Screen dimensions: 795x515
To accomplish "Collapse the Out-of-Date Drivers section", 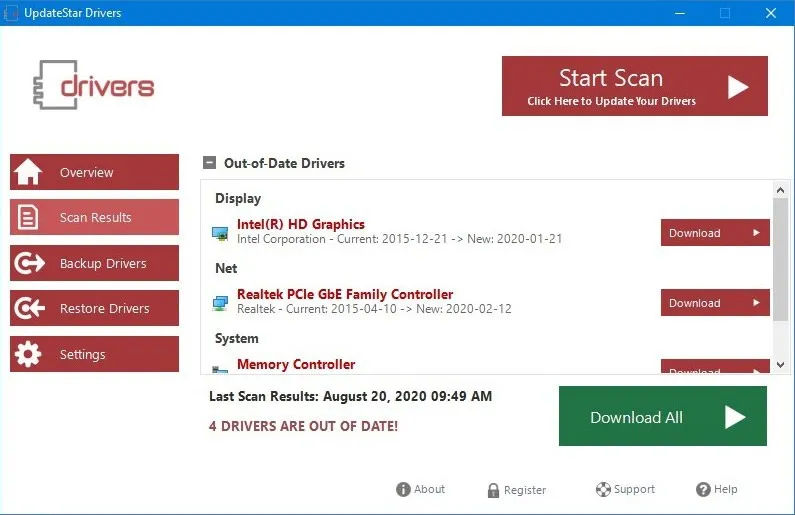I will [209, 162].
